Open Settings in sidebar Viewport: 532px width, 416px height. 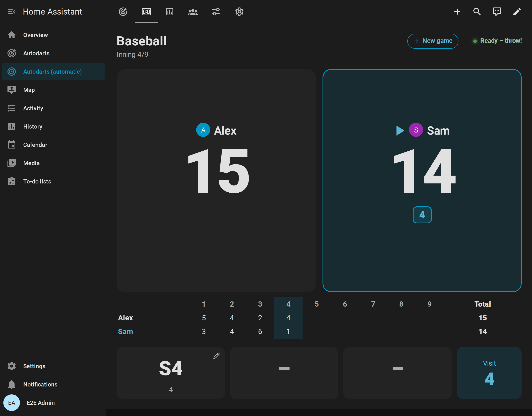coord(53,366)
